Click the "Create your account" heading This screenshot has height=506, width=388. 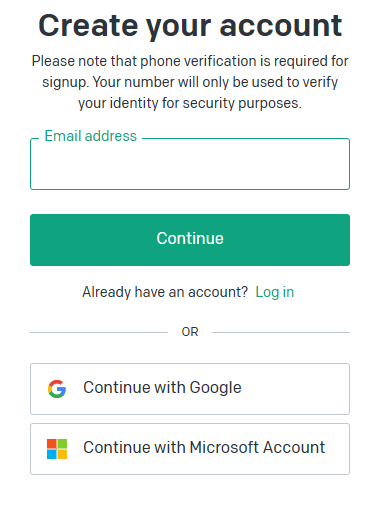(x=190, y=26)
